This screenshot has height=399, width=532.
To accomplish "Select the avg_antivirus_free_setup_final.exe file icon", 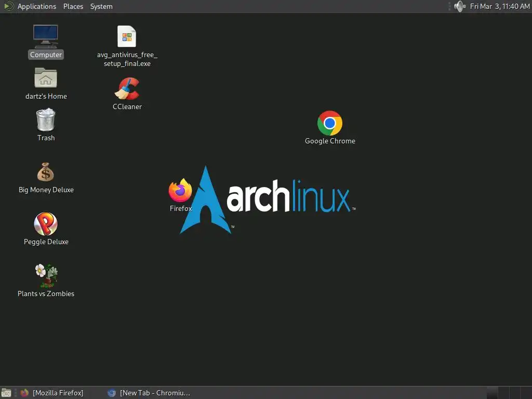I will click(127, 36).
